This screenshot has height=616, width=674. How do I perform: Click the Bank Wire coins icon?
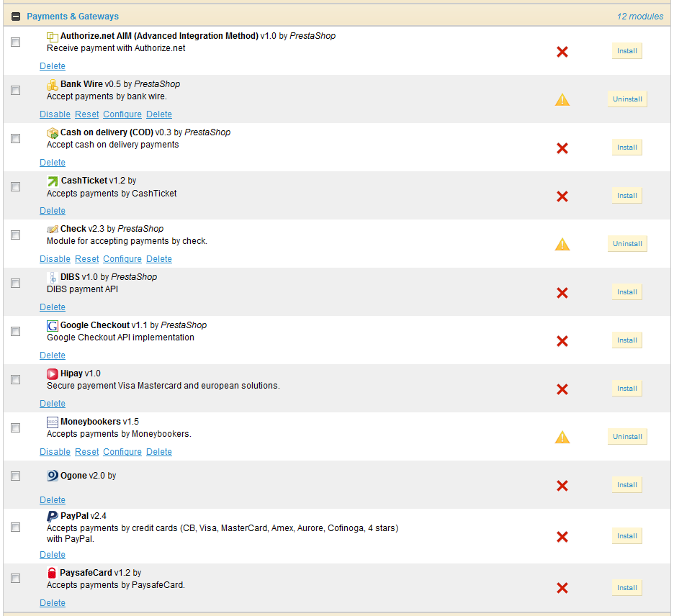click(52, 85)
